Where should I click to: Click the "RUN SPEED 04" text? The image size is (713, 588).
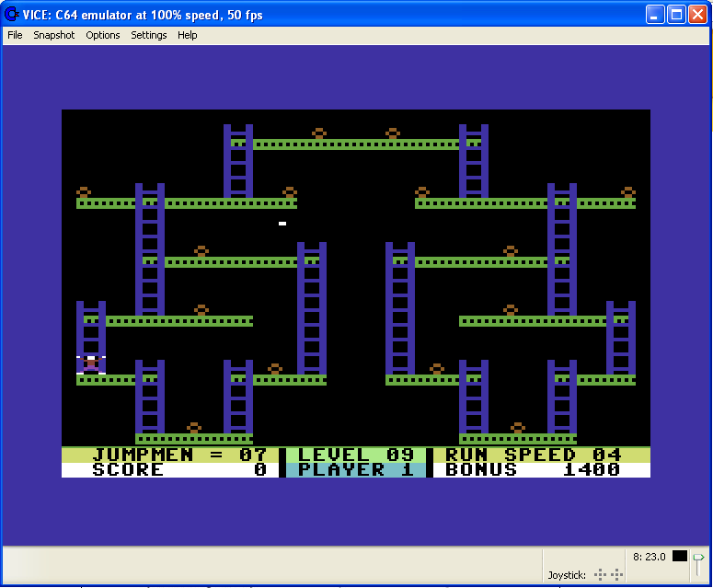click(x=533, y=455)
